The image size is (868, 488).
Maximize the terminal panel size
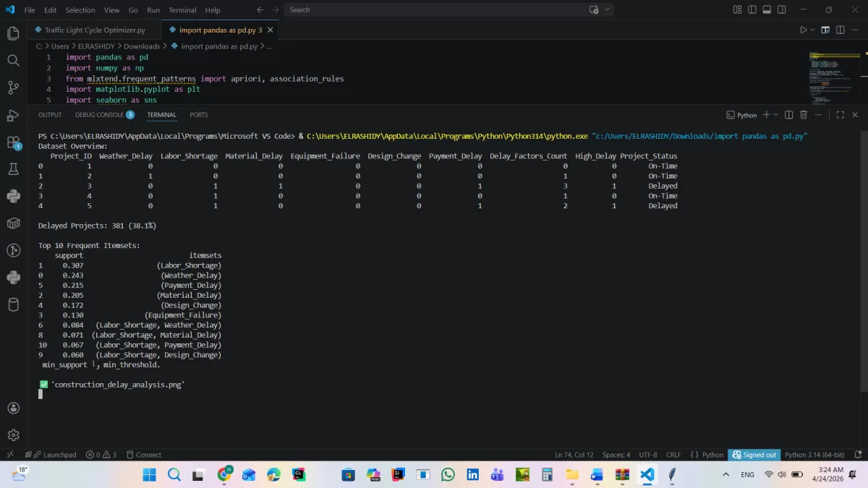[x=840, y=115]
